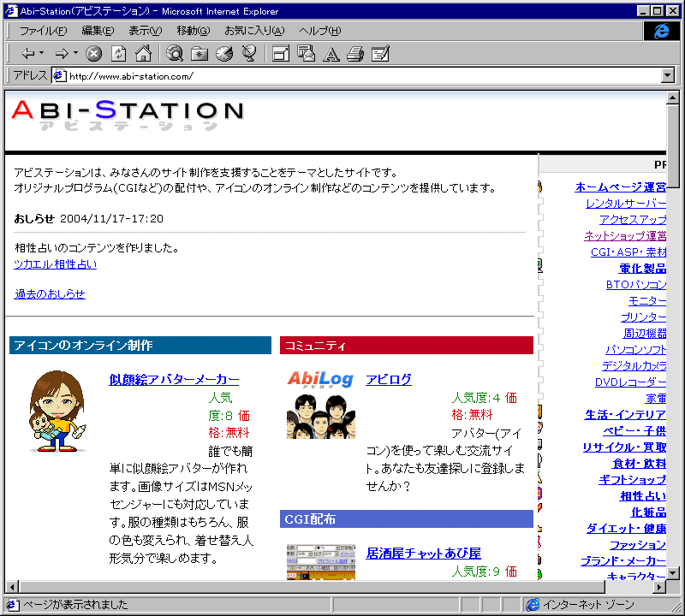Open the 居酒屋チャットあび屋 link
Viewport: 685px width, 616px height.
pos(423,554)
